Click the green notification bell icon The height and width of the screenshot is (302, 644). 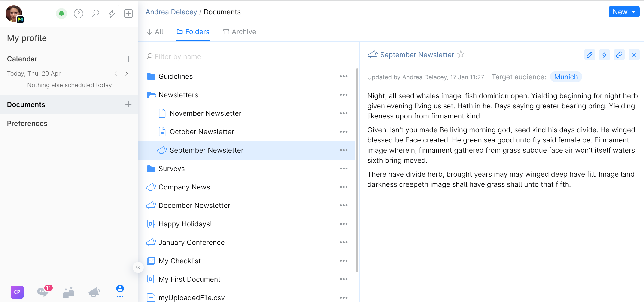click(x=61, y=13)
